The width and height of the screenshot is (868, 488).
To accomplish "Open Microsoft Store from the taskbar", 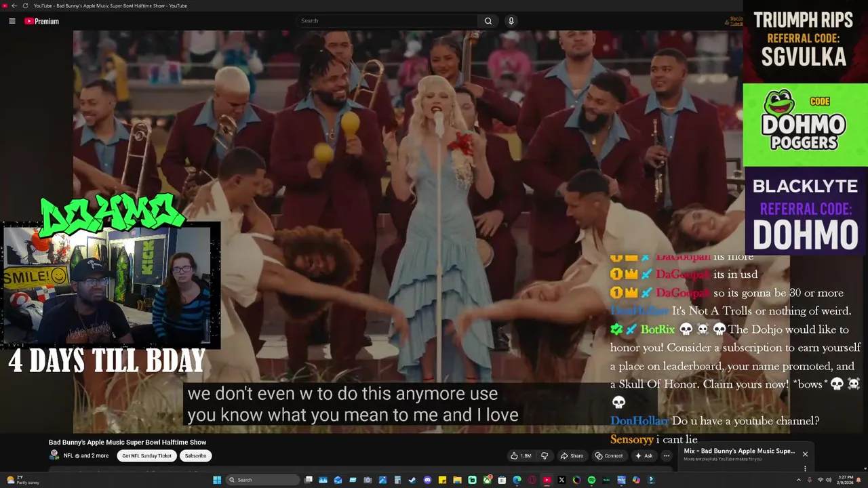I will tap(502, 480).
